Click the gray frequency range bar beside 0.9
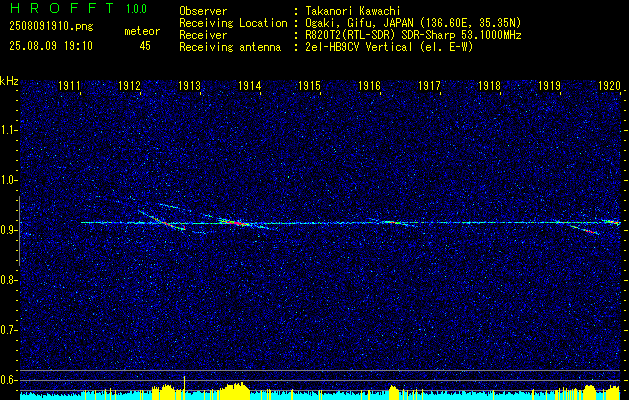 pos(19,231)
